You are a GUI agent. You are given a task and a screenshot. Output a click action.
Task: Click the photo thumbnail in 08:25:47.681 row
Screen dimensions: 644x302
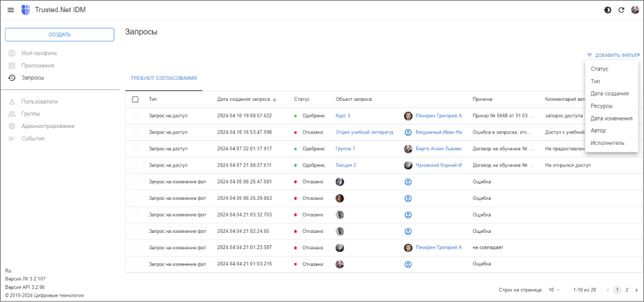[340, 181]
